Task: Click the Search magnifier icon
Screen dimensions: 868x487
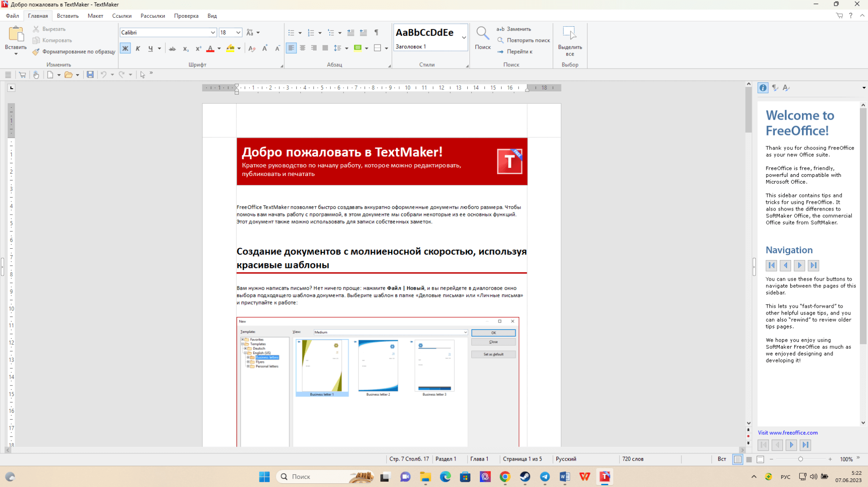Action: pyautogui.click(x=482, y=34)
